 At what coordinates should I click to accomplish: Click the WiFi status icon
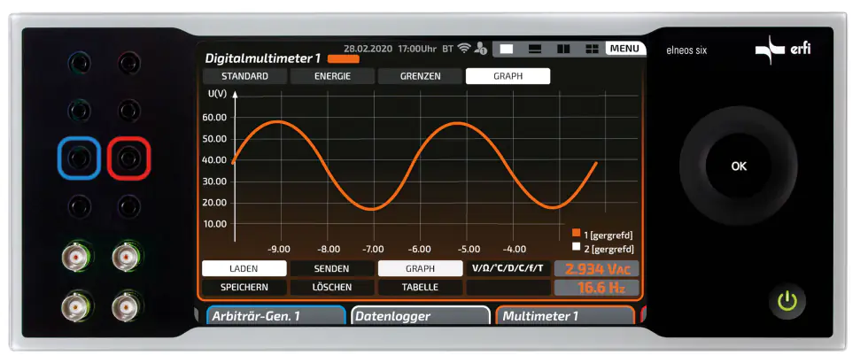click(464, 49)
